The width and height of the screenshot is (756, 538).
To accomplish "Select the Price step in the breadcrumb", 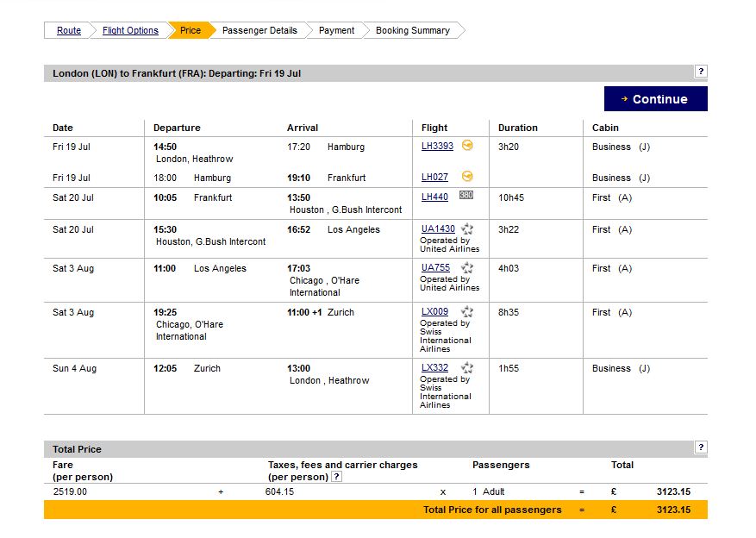I will tap(190, 30).
